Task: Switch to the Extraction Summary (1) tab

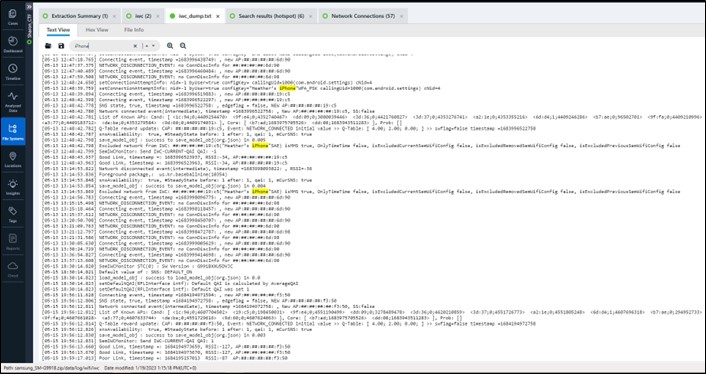Action: [x=79, y=16]
